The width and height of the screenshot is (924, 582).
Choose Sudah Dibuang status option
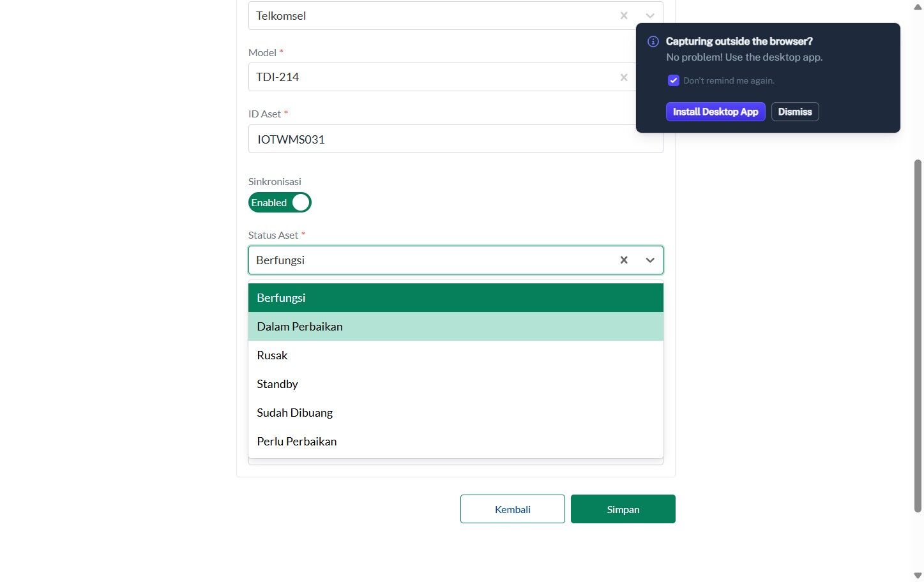tap(456, 413)
